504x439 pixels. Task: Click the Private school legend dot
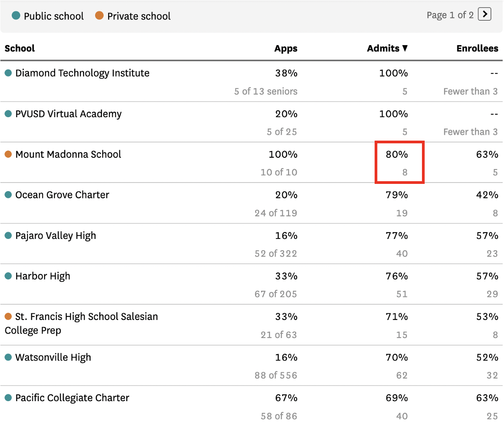pos(99,15)
